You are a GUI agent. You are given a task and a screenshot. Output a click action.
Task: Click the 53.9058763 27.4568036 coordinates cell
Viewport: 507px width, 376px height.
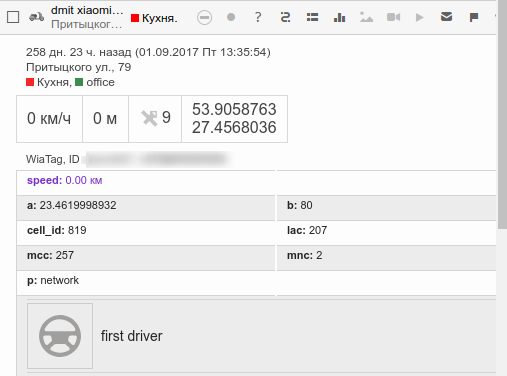click(234, 119)
